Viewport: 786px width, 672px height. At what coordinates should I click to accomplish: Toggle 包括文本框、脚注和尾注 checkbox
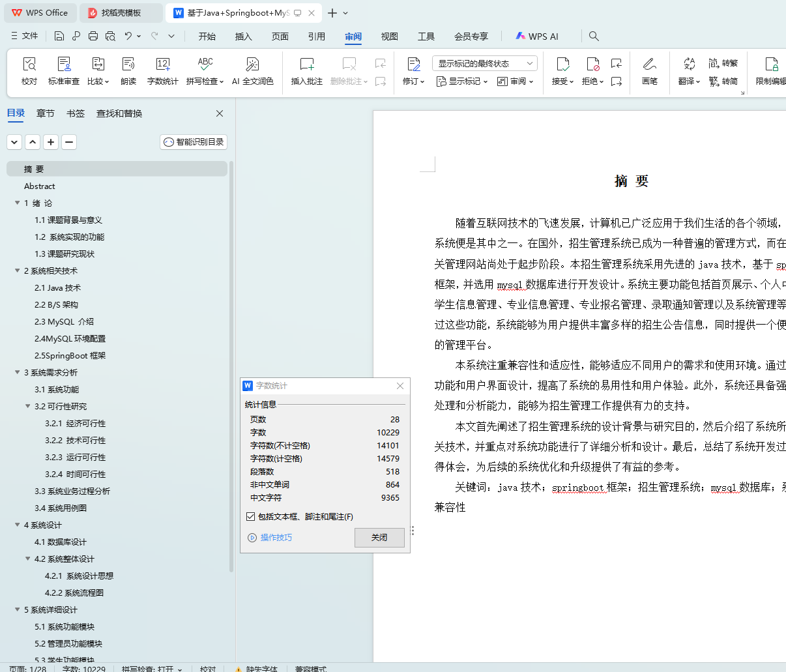pyautogui.click(x=251, y=517)
